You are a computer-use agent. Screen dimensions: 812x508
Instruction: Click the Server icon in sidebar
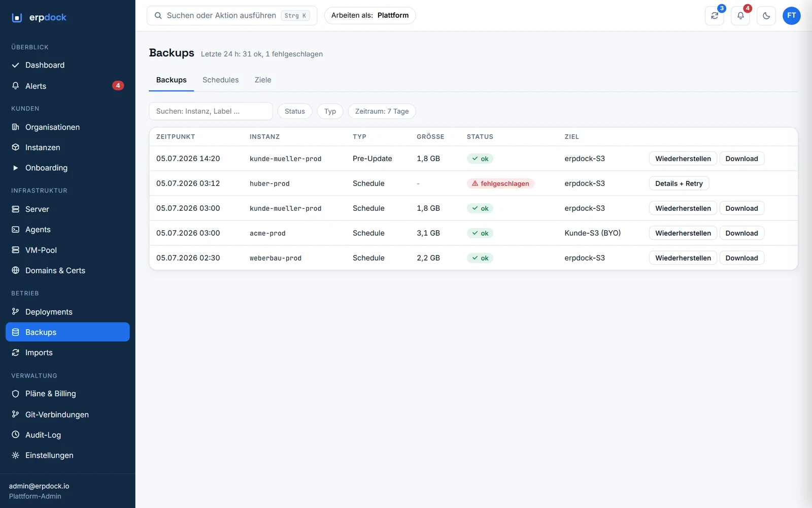(16, 209)
